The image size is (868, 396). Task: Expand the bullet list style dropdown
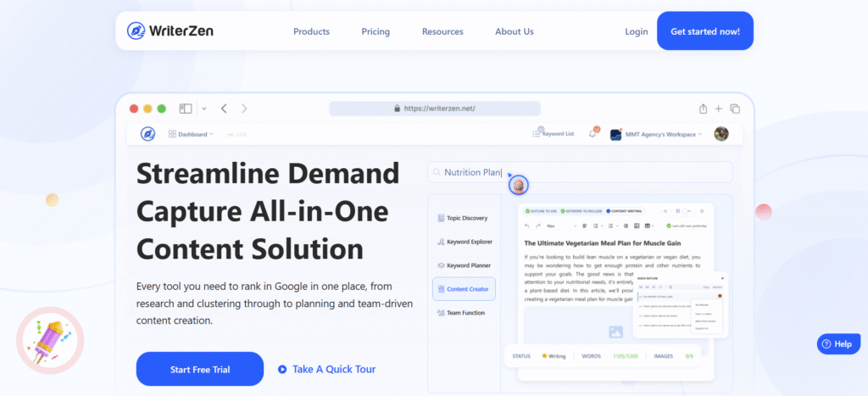click(x=603, y=226)
